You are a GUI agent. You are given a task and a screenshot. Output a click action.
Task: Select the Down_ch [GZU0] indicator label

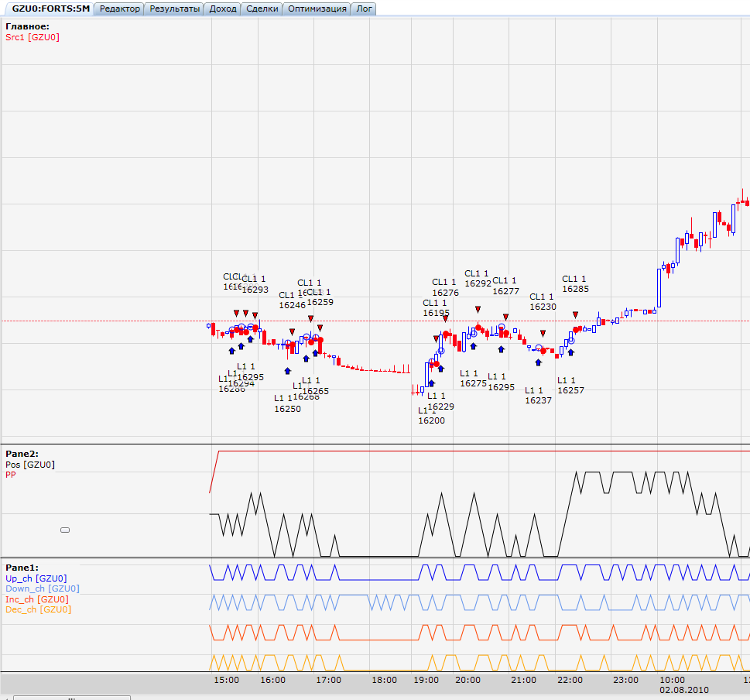coord(42,588)
